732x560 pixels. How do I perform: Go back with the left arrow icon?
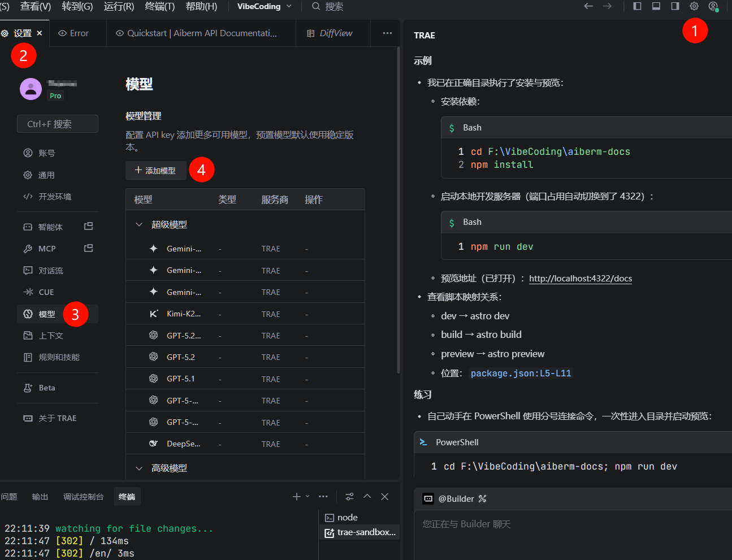pos(588,6)
